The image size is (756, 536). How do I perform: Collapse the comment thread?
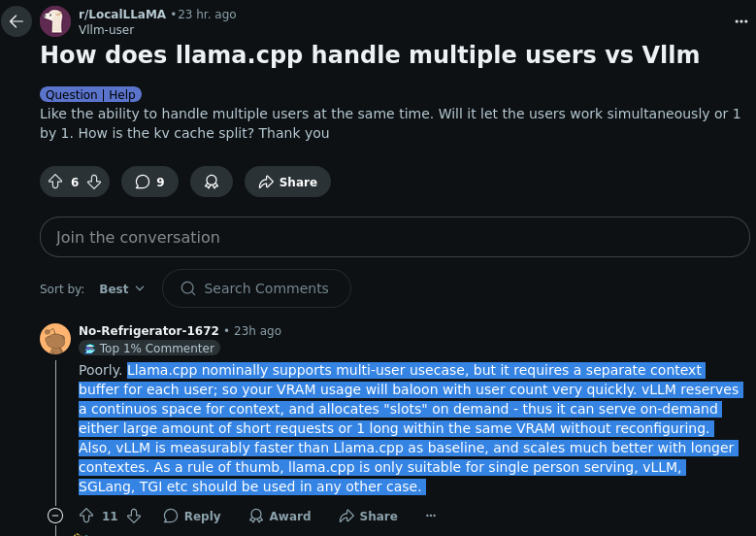(x=55, y=516)
